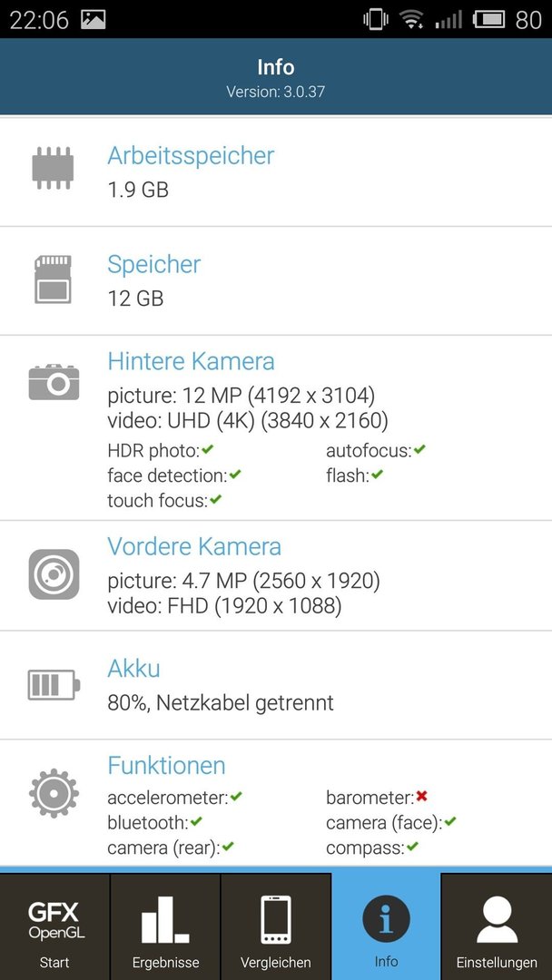
Task: Tap the Akku 80% Netzkabel getrennt text
Action: pyautogui.click(x=221, y=703)
